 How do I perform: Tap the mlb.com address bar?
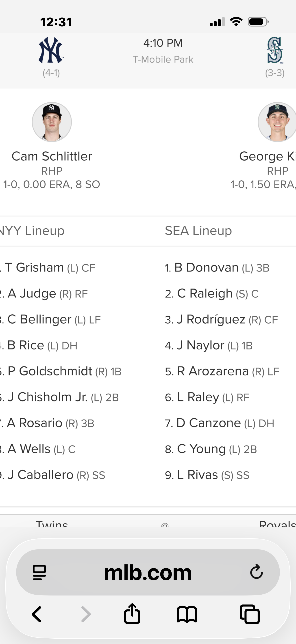[x=148, y=572]
